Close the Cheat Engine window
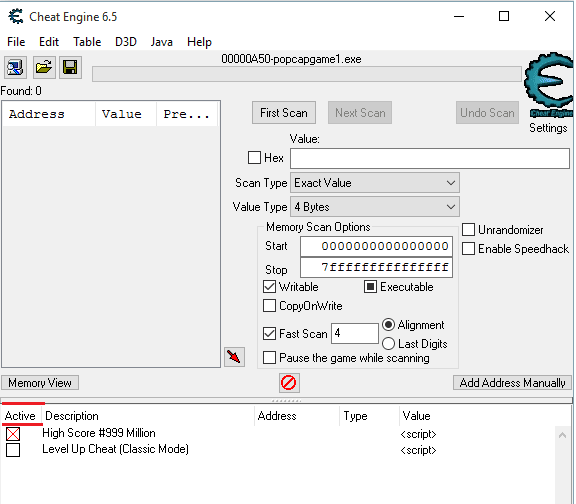 (550, 17)
